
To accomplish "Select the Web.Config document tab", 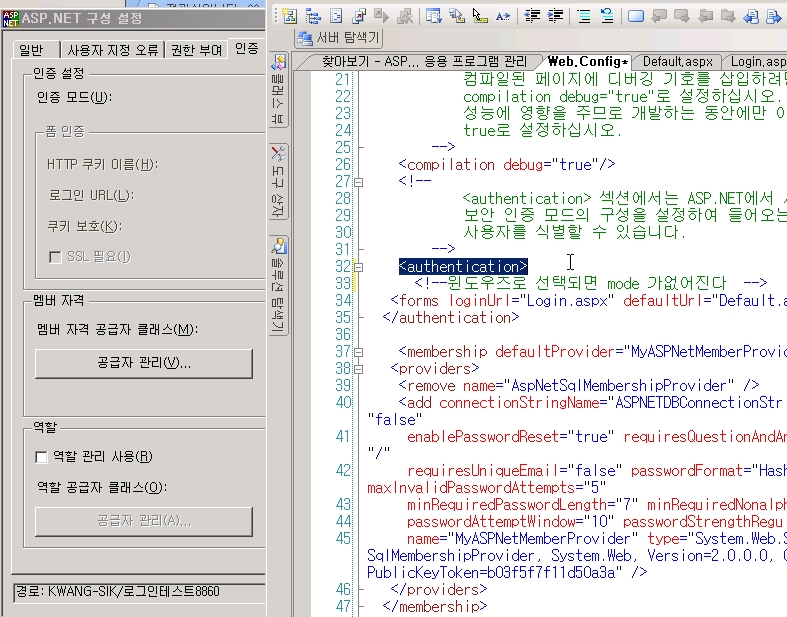I will point(587,61).
